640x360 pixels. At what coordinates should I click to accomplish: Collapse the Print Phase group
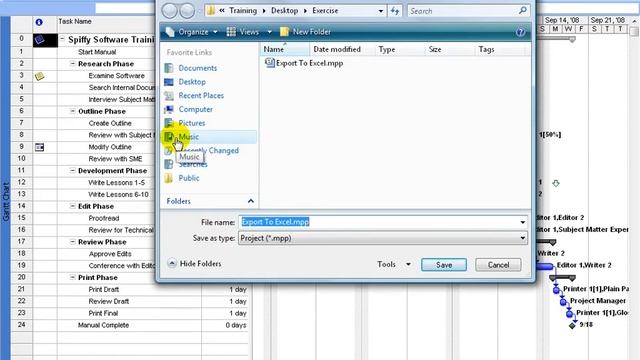(x=73, y=277)
